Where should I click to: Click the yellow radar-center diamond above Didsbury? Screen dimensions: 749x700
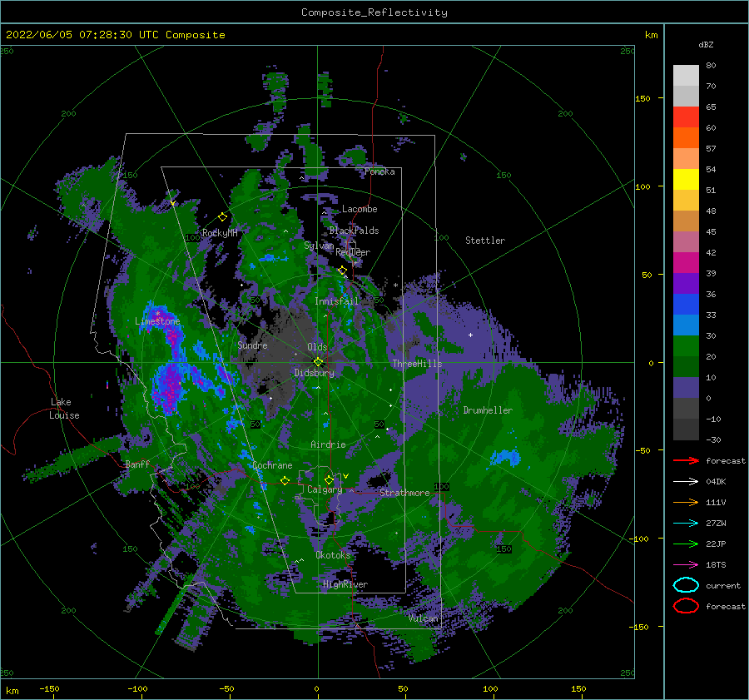tap(318, 362)
